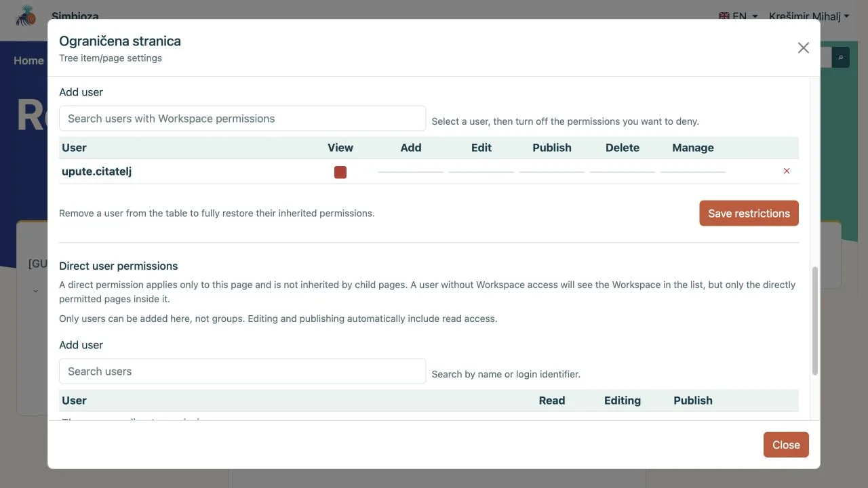Close the Ograničena stranica dialog with X

tap(804, 47)
